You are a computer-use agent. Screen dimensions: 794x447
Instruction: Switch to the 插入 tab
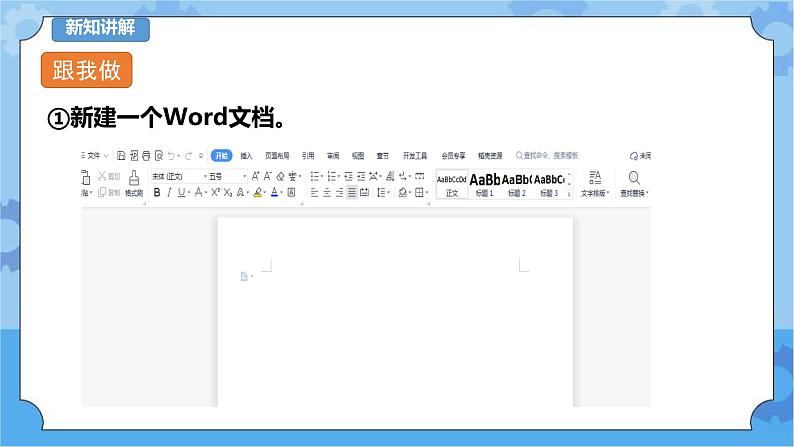click(246, 156)
